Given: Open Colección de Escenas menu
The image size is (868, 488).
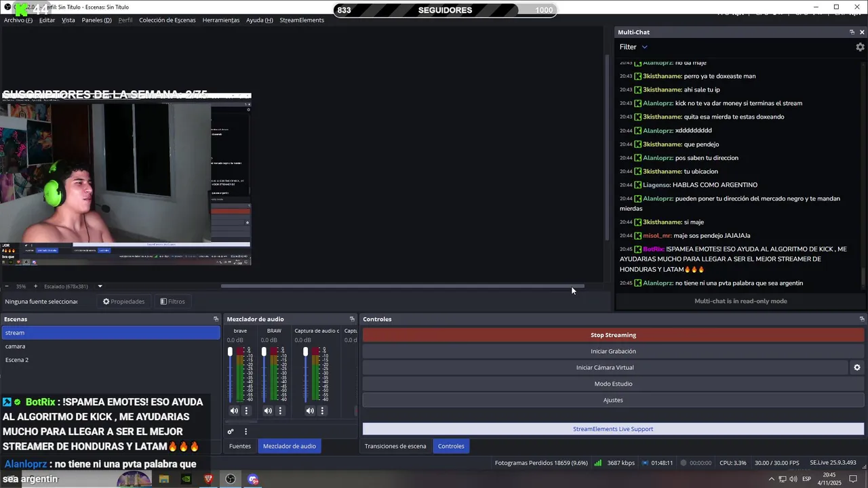Looking at the screenshot, I should click(x=167, y=20).
